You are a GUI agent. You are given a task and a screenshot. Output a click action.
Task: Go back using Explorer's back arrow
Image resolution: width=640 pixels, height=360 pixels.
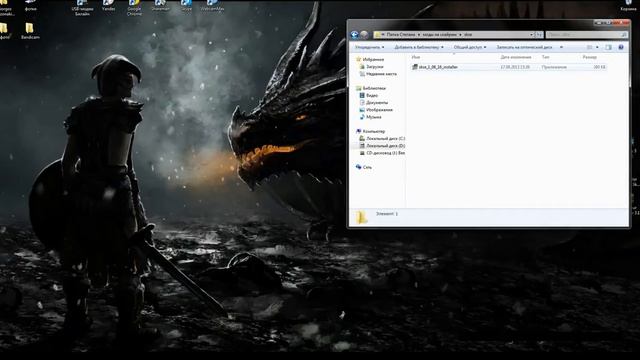[354, 35]
